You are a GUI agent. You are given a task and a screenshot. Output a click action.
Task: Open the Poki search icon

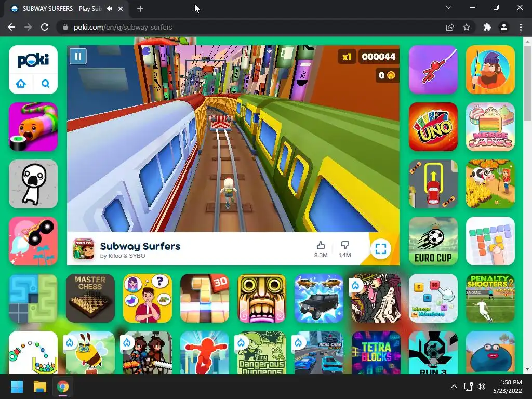tap(46, 84)
